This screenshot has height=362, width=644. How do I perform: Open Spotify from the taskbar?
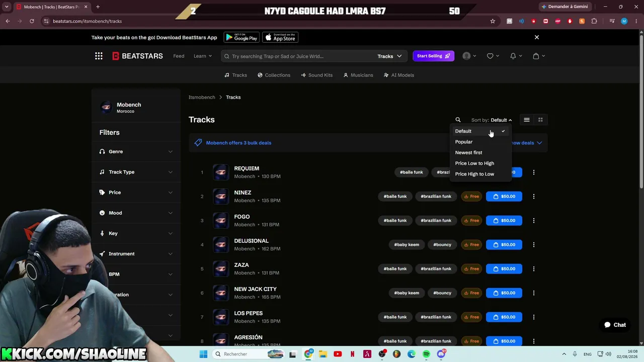pos(426,354)
